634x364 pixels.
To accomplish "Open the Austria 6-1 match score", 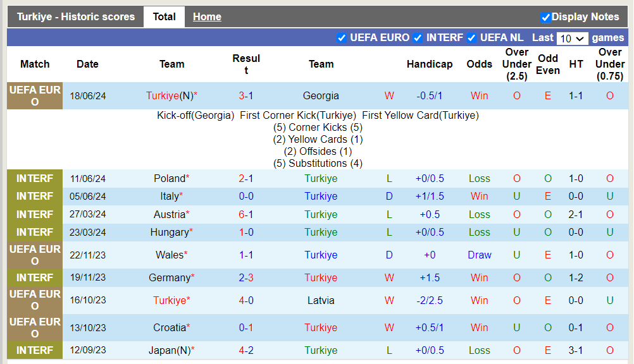I will tap(246, 215).
